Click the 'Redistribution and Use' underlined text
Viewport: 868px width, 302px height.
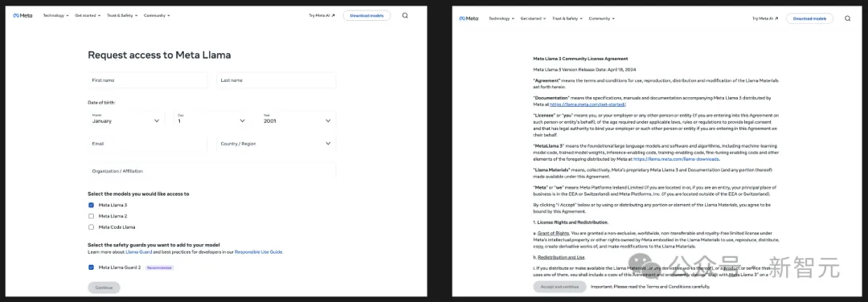point(561,257)
